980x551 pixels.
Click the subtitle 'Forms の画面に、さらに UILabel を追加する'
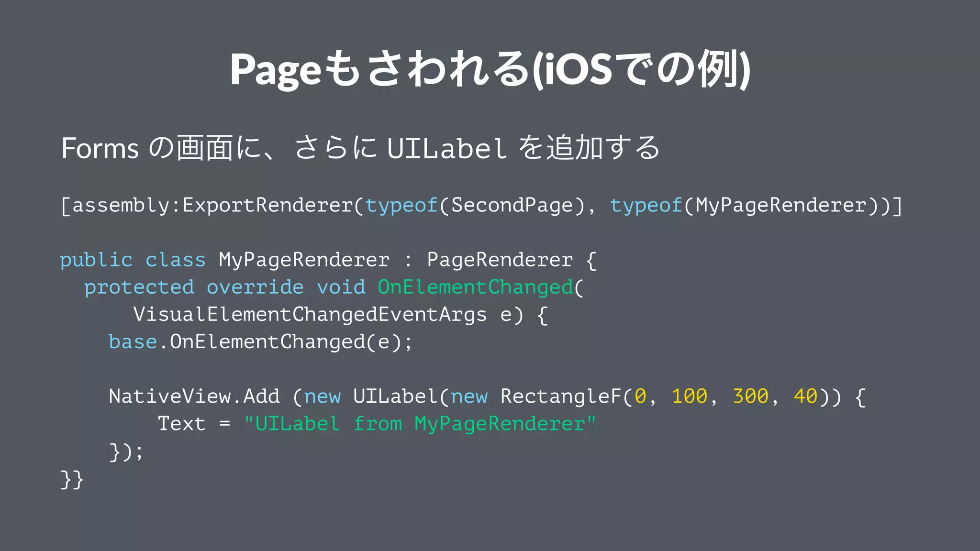tap(360, 148)
